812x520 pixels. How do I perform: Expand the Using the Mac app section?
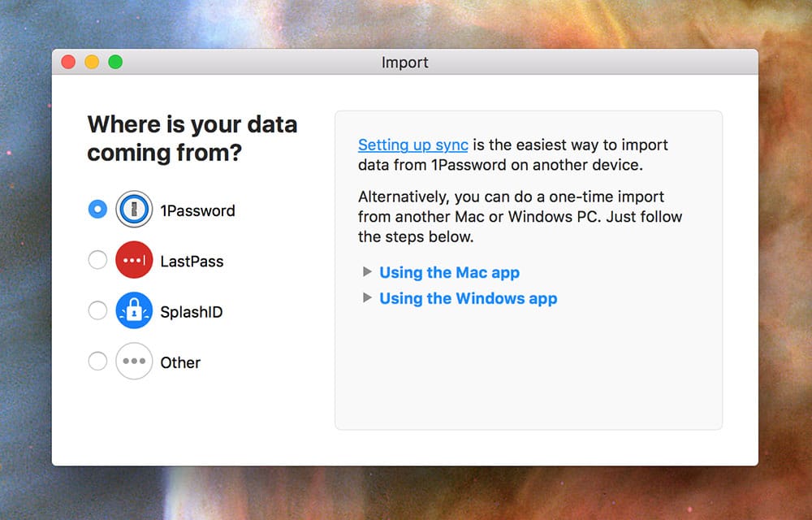click(449, 272)
